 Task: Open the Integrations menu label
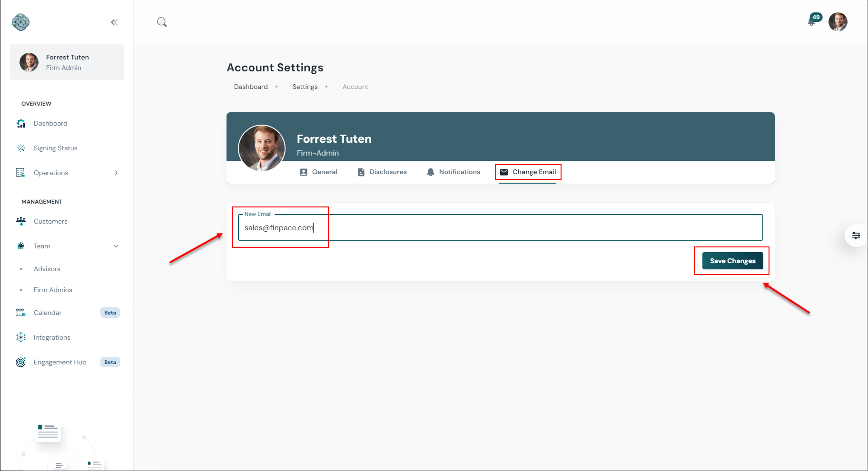click(52, 337)
